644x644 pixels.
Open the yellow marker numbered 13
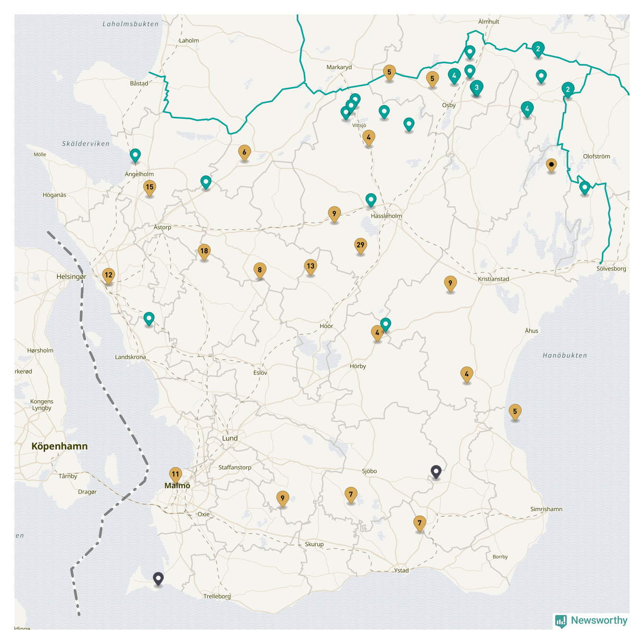pos(310,266)
